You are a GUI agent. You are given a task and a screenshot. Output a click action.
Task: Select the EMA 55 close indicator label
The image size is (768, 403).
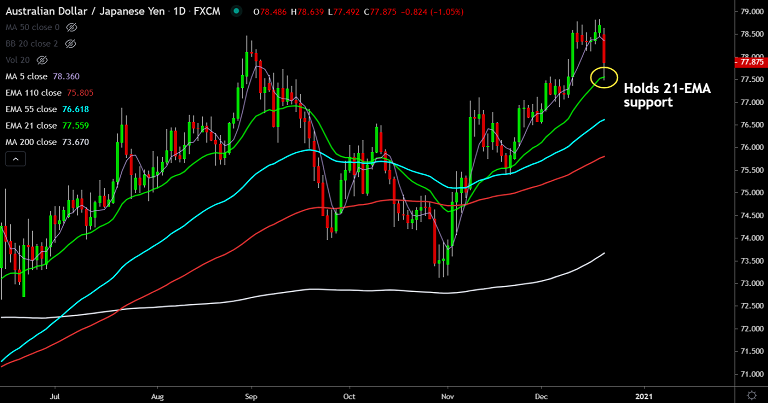31,109
